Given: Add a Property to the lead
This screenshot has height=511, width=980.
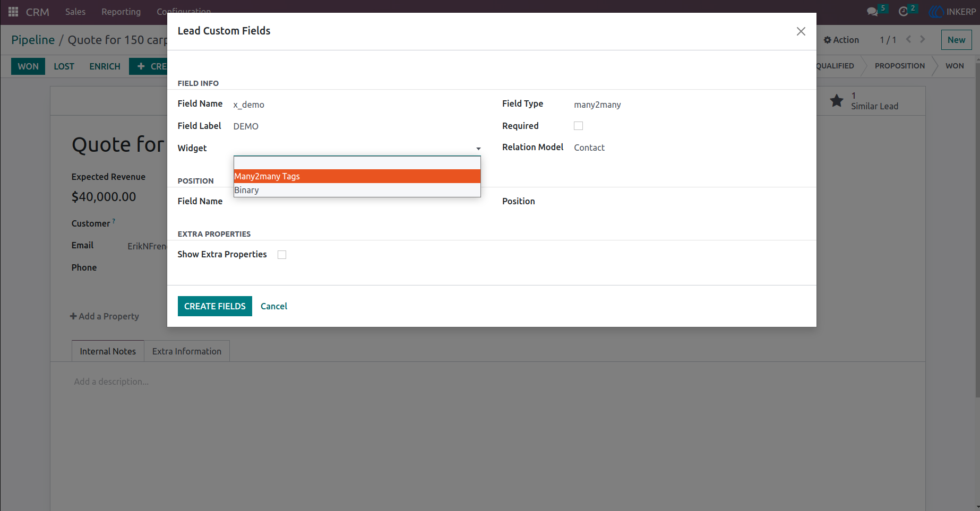Looking at the screenshot, I should pyautogui.click(x=105, y=316).
